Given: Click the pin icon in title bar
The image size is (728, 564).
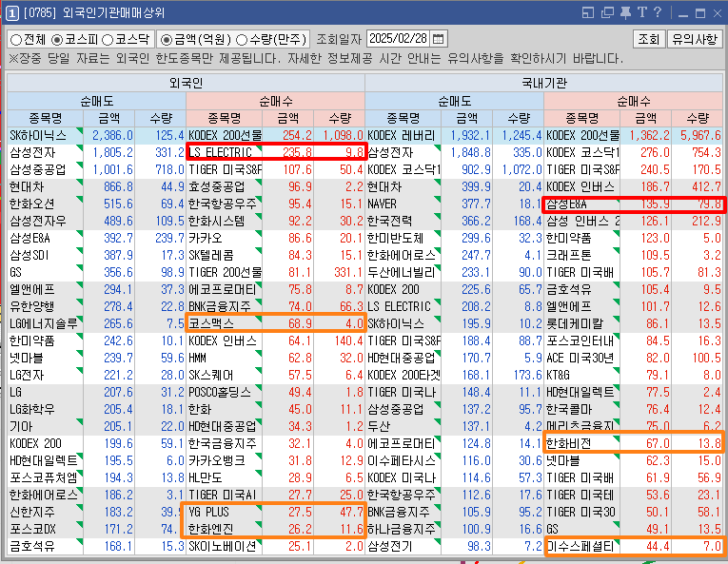Looking at the screenshot, I should (626, 12).
